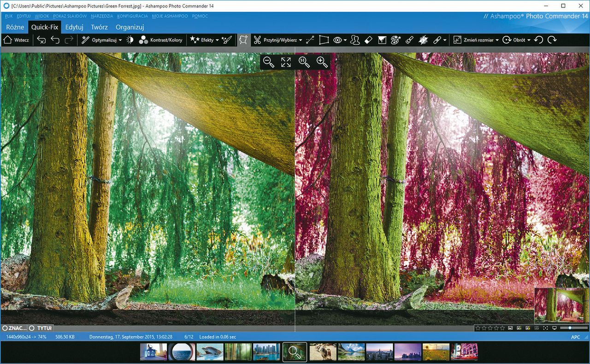Switch to the Quick-Fix tab
590x364 pixels.
(45, 27)
